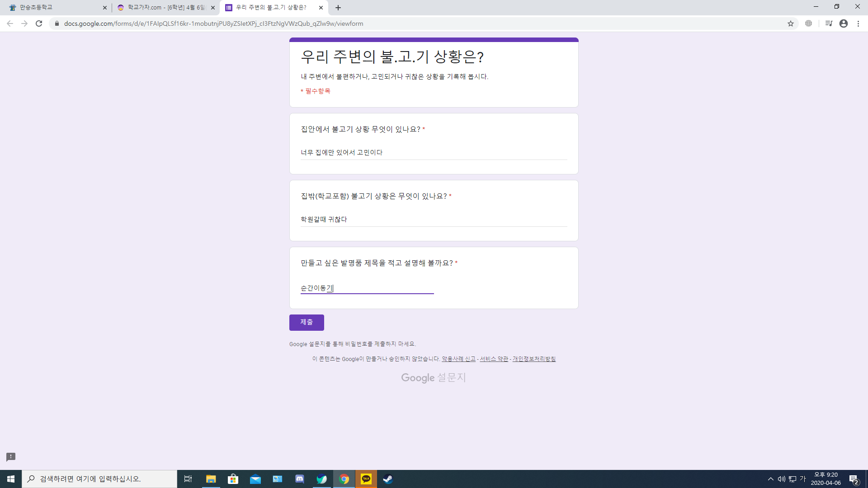Viewport: 868px width, 488px height.
Task: Open media control playlist icon
Action: (829, 23)
